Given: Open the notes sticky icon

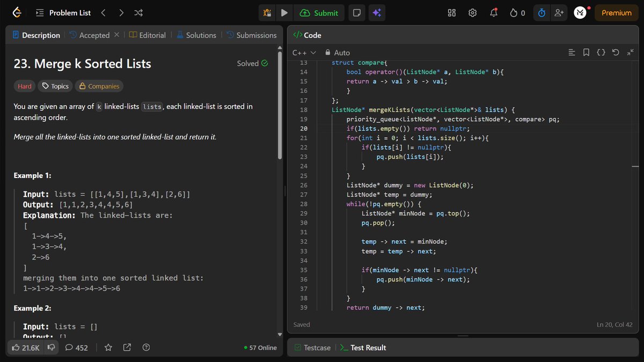Looking at the screenshot, I should pyautogui.click(x=356, y=13).
